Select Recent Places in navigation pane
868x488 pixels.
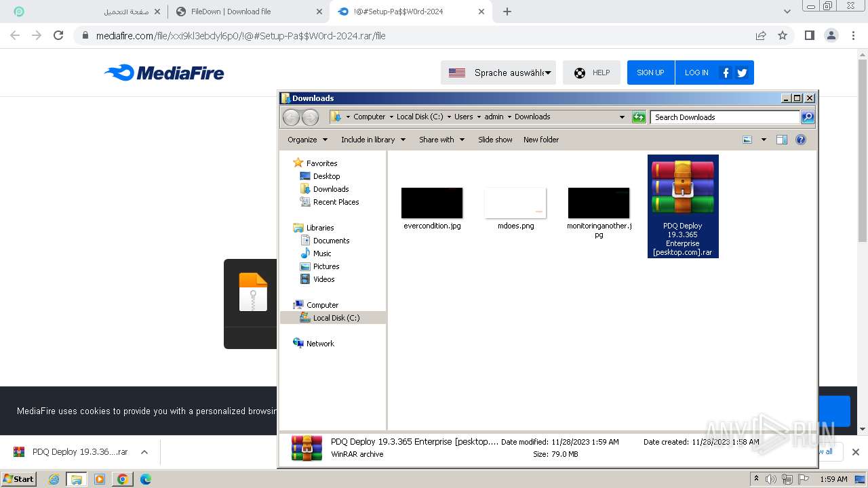336,202
